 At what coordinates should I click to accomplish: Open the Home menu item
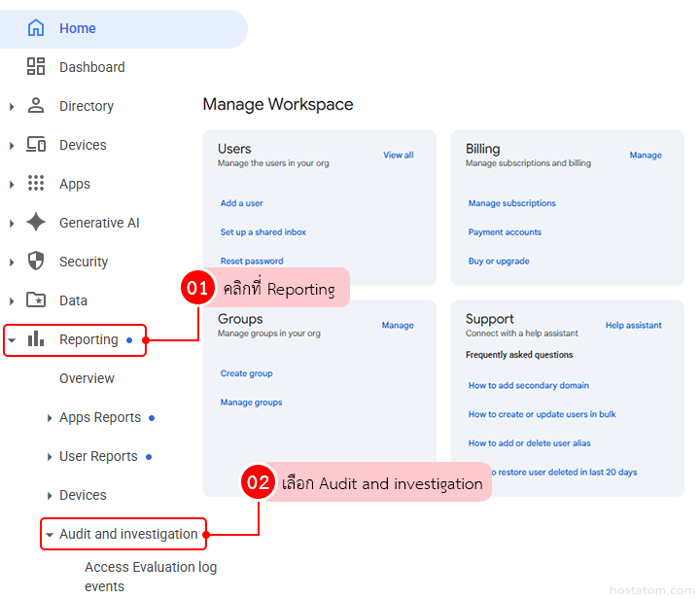[x=123, y=28]
